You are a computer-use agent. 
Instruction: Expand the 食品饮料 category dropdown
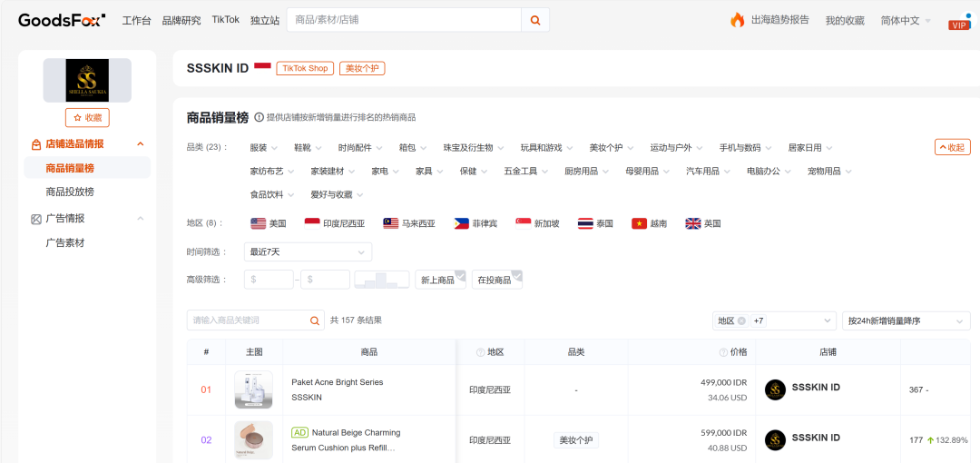[x=272, y=194]
